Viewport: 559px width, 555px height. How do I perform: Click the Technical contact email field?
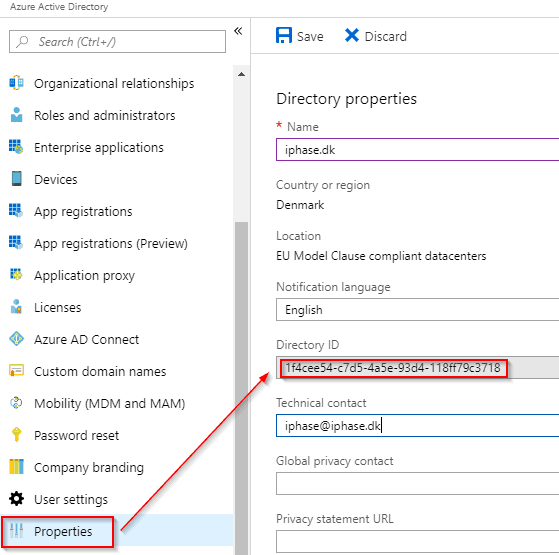coord(417,426)
